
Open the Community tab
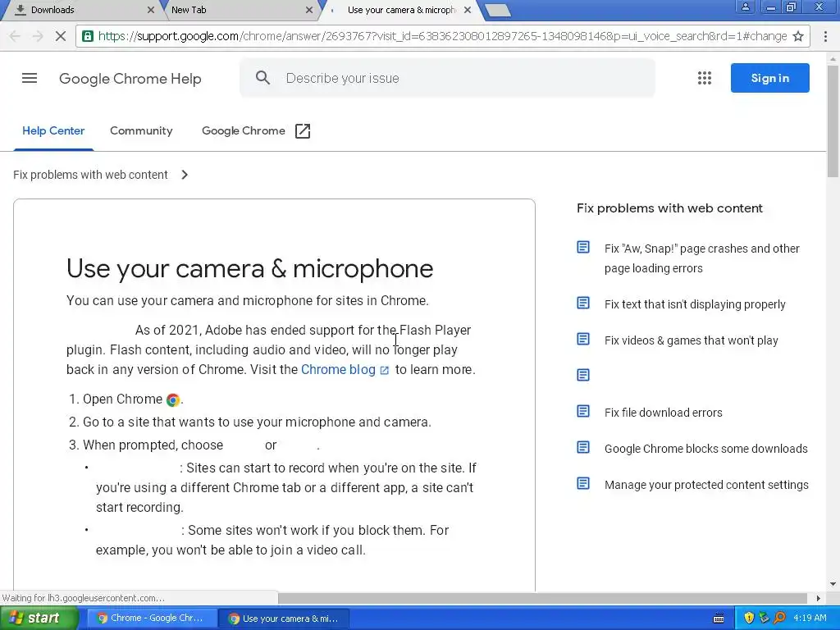(x=141, y=130)
